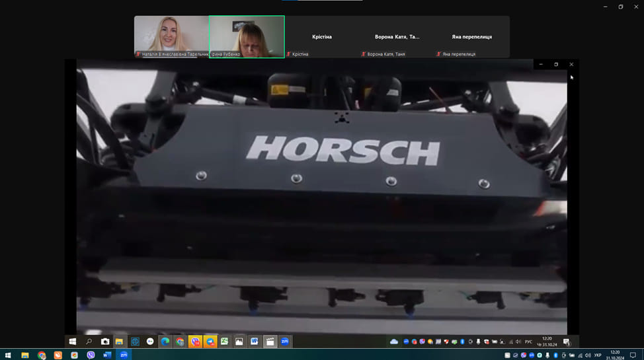Open the Movies clapperboard app in the shared taskbar

pyautogui.click(x=270, y=342)
